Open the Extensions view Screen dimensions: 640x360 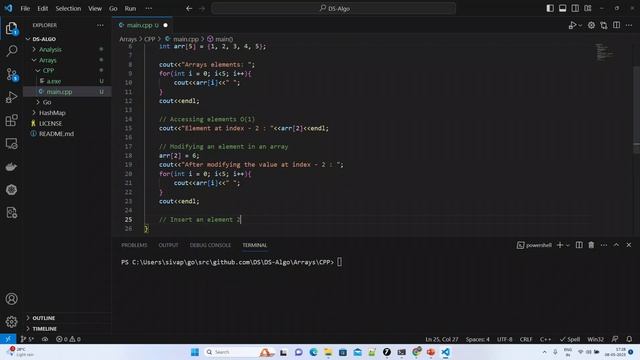coord(11,120)
